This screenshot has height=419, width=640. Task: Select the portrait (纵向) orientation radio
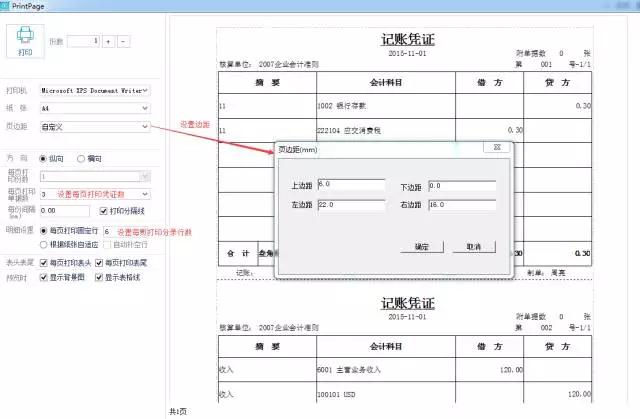click(x=43, y=158)
